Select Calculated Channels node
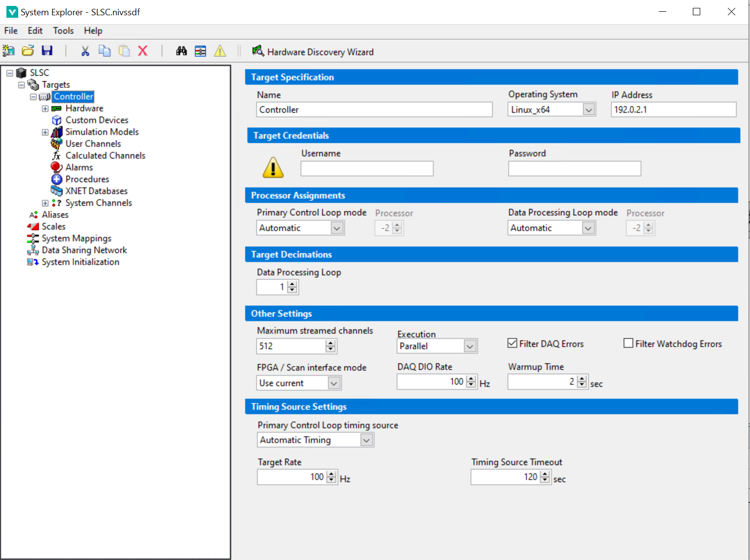The width and height of the screenshot is (750, 560). (x=105, y=156)
